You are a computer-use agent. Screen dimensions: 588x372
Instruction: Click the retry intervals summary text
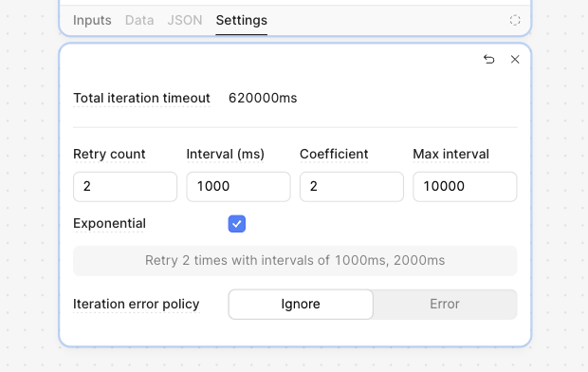click(x=295, y=261)
